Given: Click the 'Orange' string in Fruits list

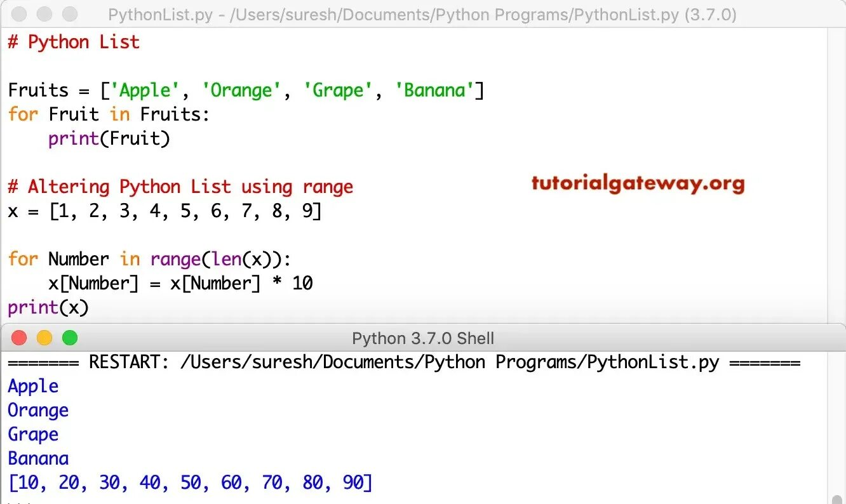Looking at the screenshot, I should tap(242, 90).
